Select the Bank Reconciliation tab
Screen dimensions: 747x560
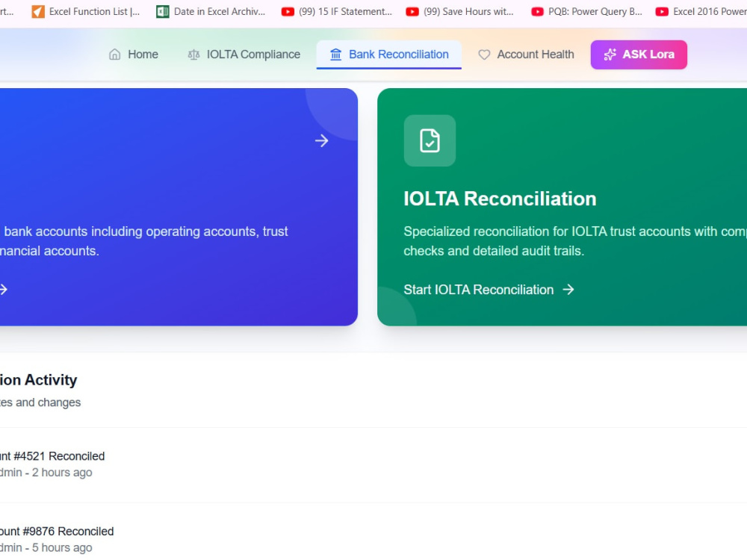pos(388,55)
